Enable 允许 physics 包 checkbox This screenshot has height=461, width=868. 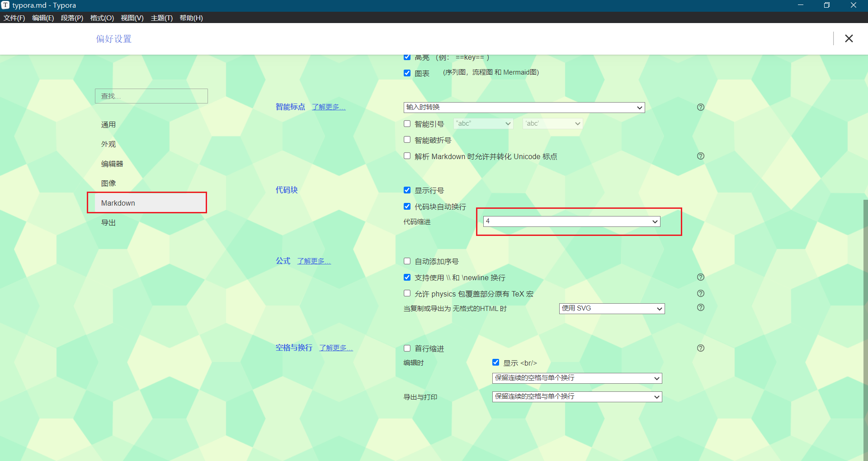tap(407, 293)
